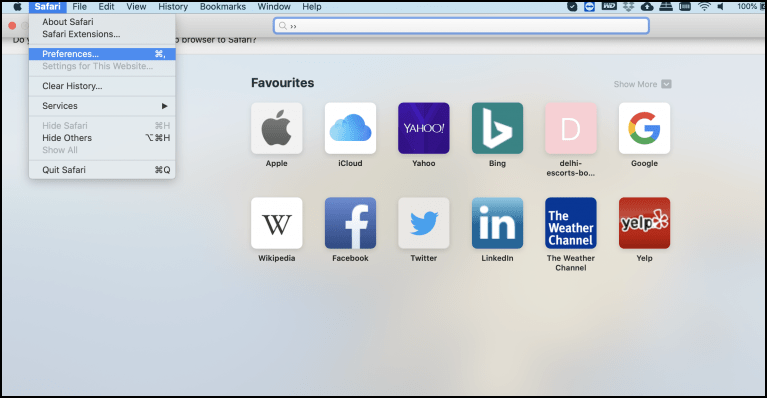Open the Yahoo favourite tile

tap(424, 128)
